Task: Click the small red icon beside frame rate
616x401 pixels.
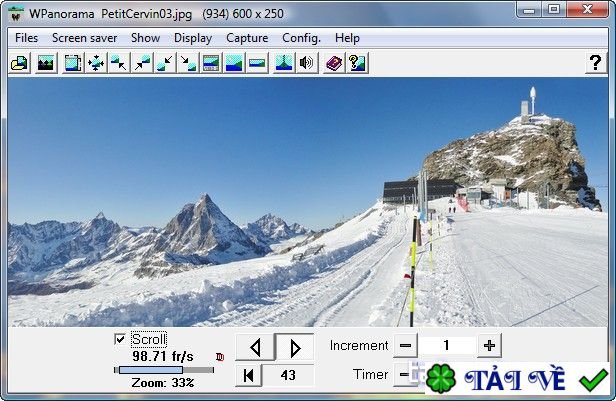Action: (x=220, y=357)
